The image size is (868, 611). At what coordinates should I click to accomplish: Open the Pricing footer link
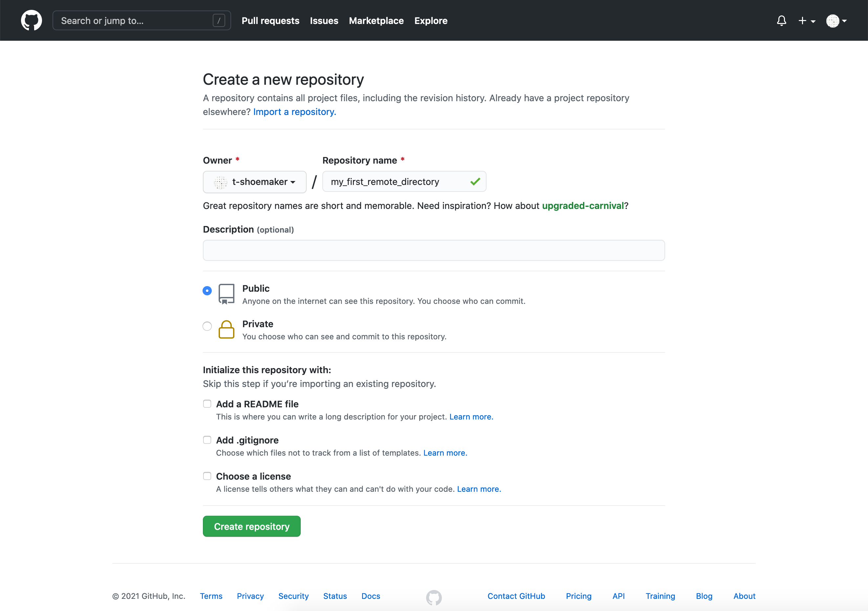point(578,596)
